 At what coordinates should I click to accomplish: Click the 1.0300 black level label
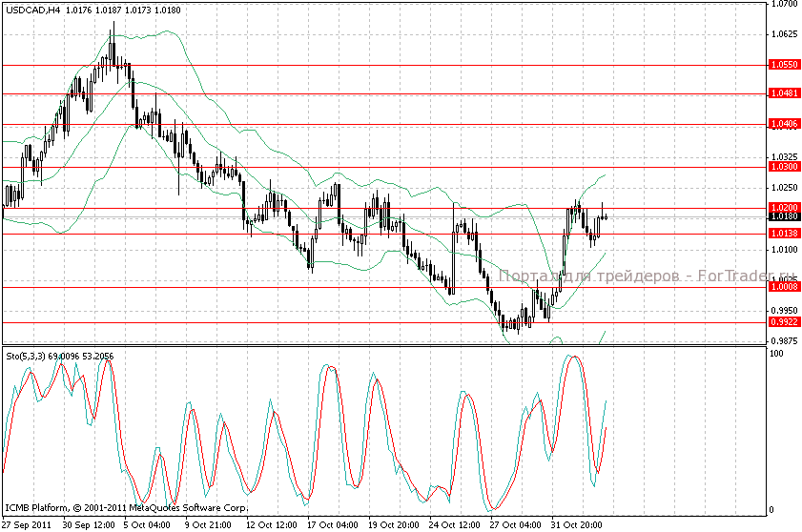pyautogui.click(x=782, y=167)
